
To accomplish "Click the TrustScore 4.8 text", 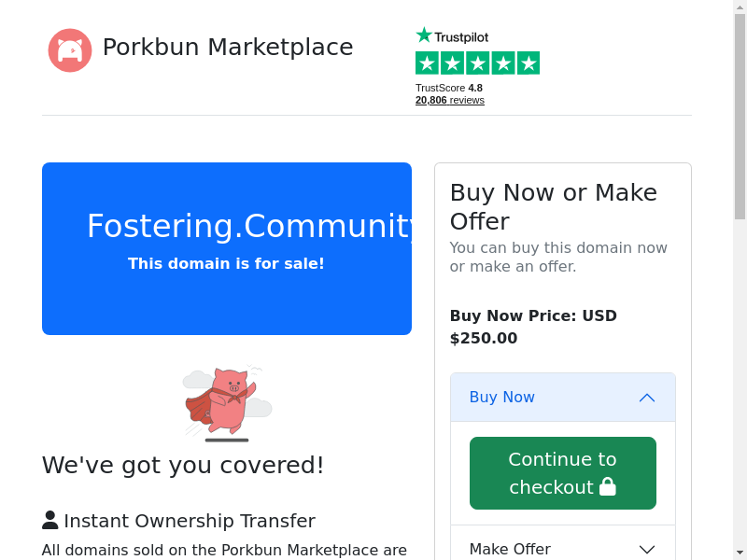I will point(449,88).
